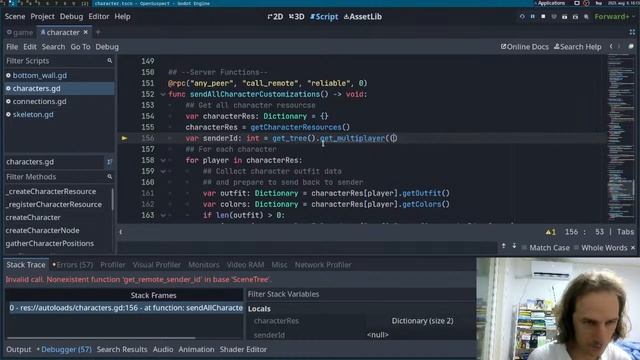Click the Tabs indentation setting
Viewport: 640px width, 360px height.
(625, 232)
